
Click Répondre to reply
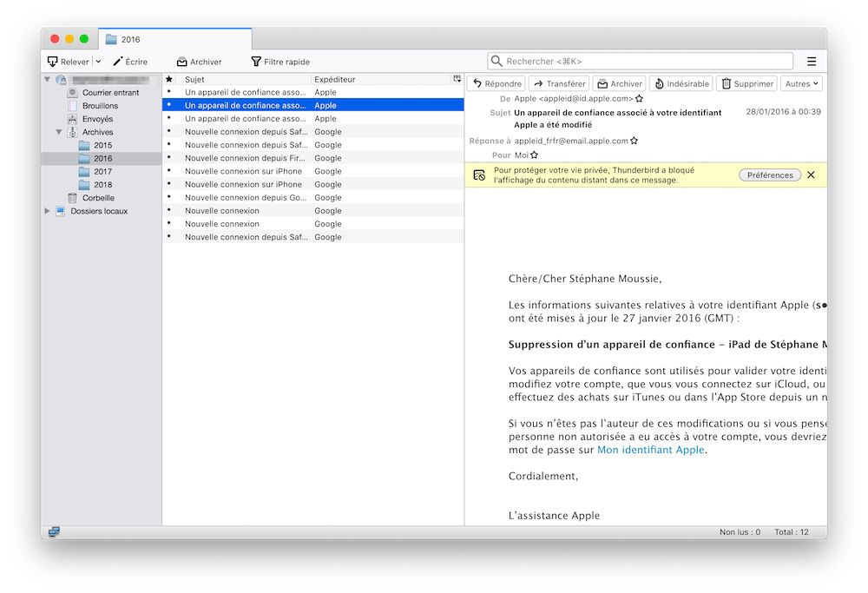pyautogui.click(x=496, y=83)
